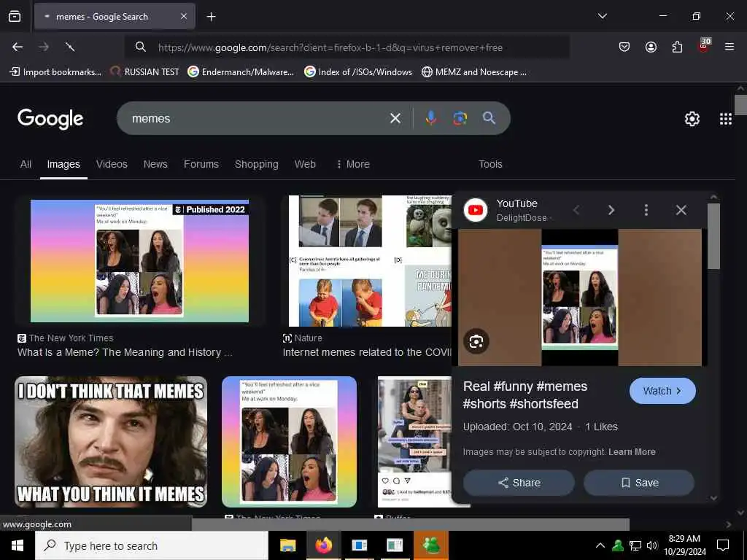The height and width of the screenshot is (560, 747).
Task: Open the red extension badge showing 30
Action: pyautogui.click(x=704, y=45)
